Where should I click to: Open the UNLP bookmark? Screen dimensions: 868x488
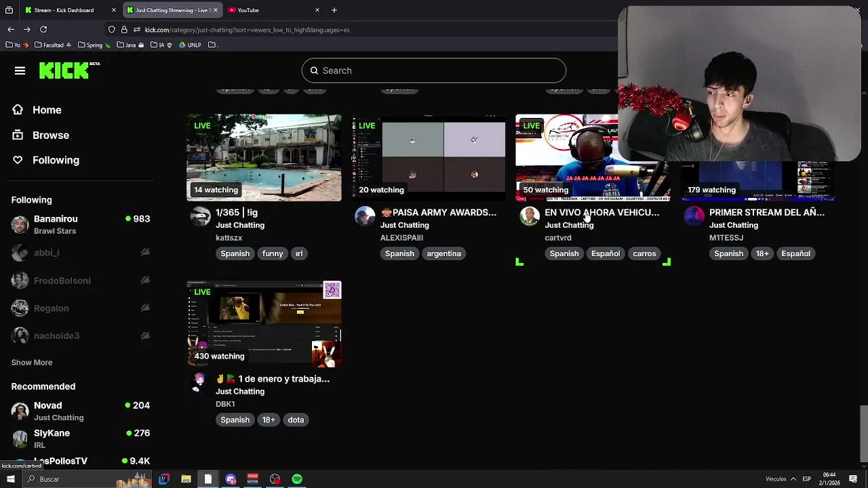coord(189,45)
